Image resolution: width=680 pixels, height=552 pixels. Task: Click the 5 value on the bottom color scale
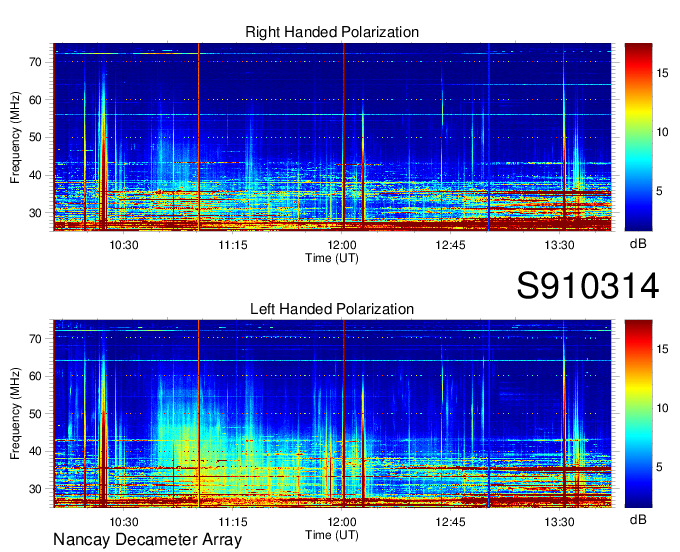(x=659, y=467)
